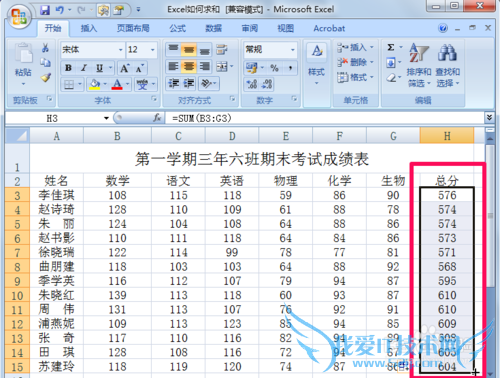
Task: Activate the Format Painter brush
Action: pos(45,77)
